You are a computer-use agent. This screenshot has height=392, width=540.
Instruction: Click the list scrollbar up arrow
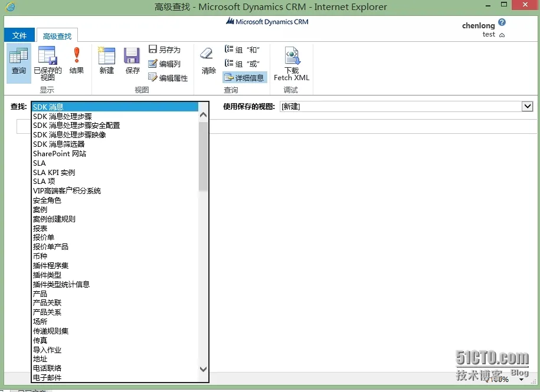point(203,115)
